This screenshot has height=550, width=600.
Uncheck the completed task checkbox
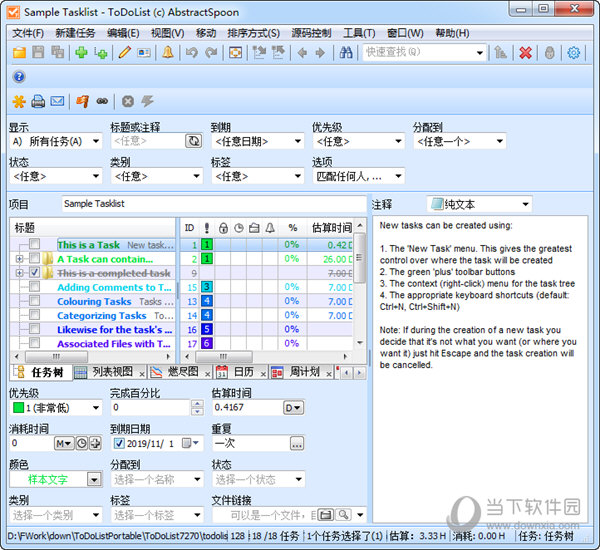pyautogui.click(x=34, y=272)
